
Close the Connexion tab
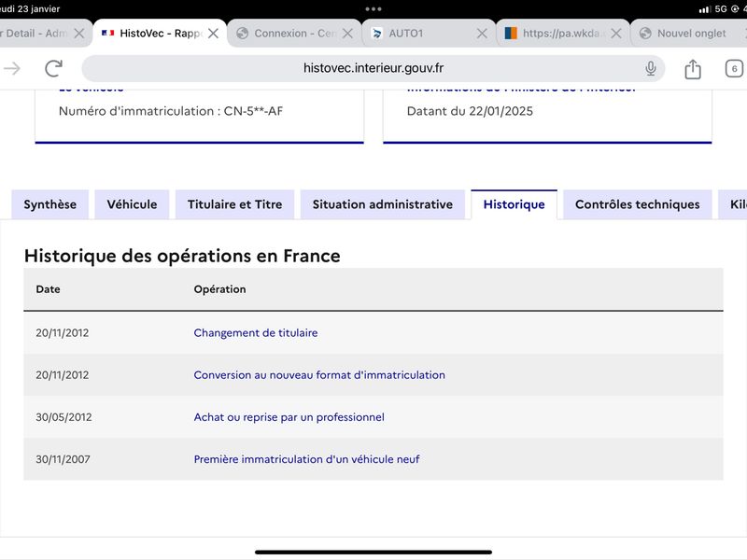pos(347,34)
